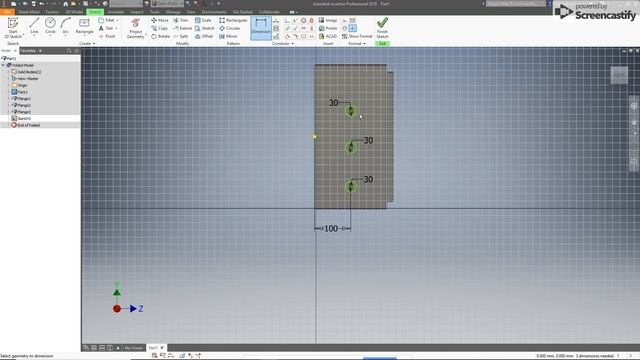Viewport: 640px width, 360px height.
Task: Choose Rectangular pattern tool
Action: [x=233, y=20]
